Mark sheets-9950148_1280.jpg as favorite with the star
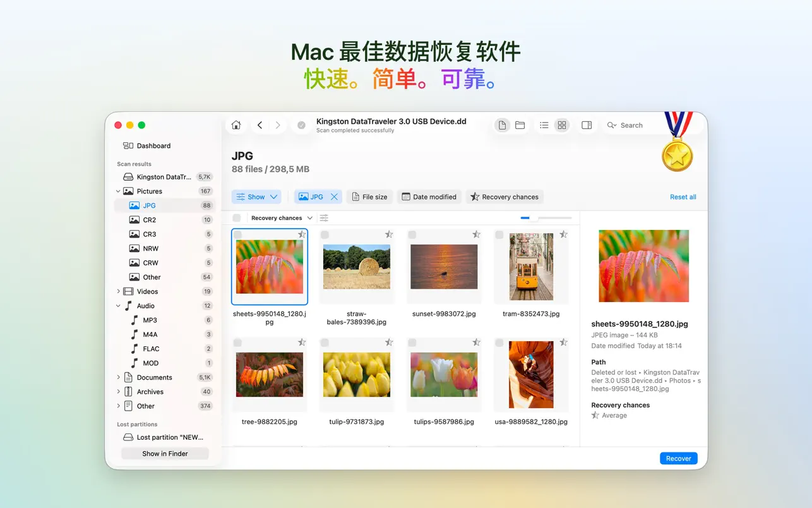812x508 pixels. 302,233
